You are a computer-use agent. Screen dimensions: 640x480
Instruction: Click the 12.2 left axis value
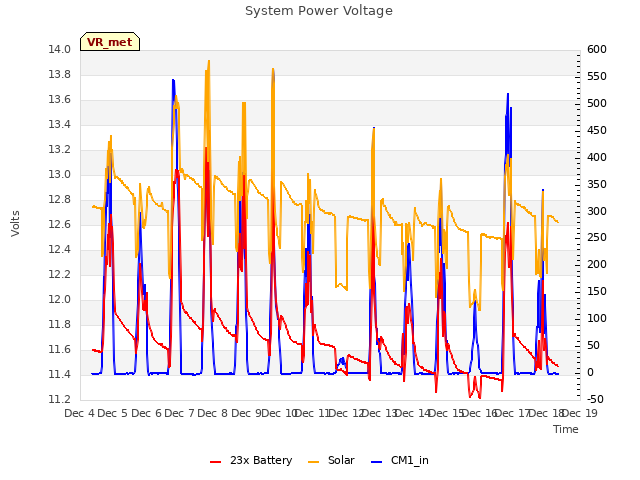tap(59, 275)
